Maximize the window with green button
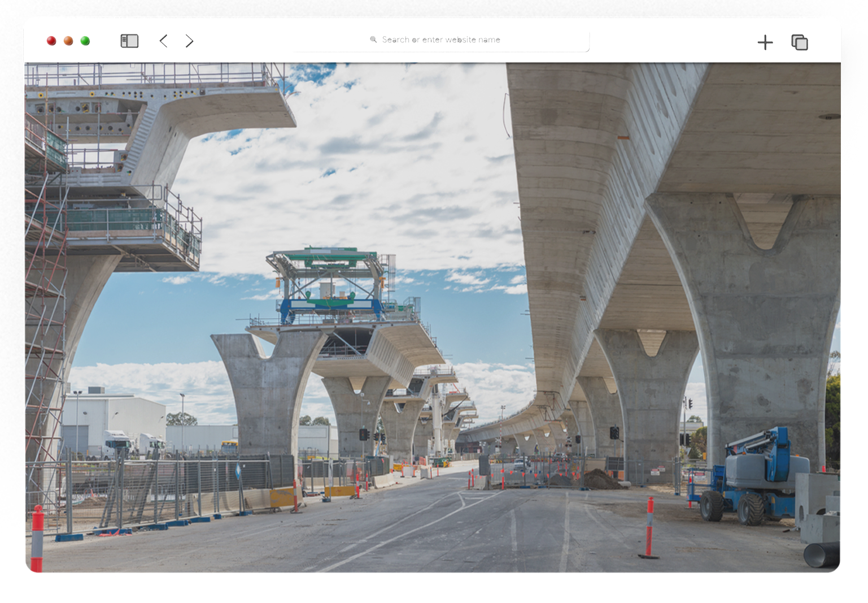Viewport: 868px width, 603px height. (85, 41)
